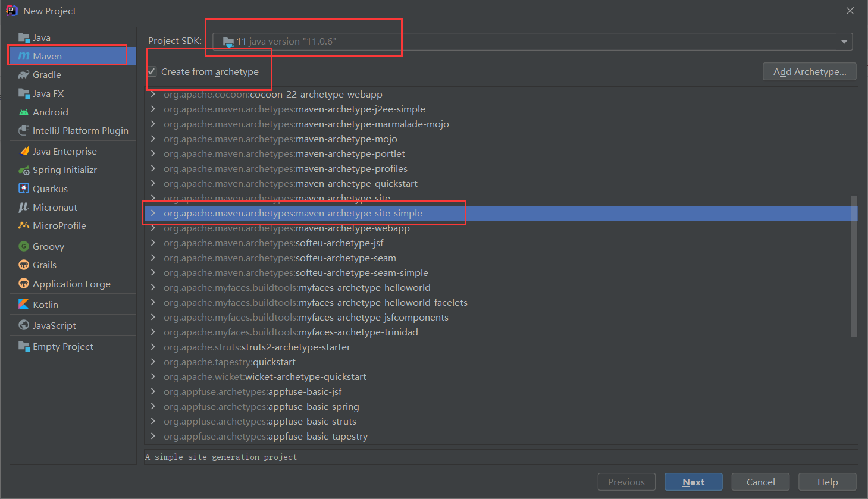Select Empty Project type

(73, 346)
